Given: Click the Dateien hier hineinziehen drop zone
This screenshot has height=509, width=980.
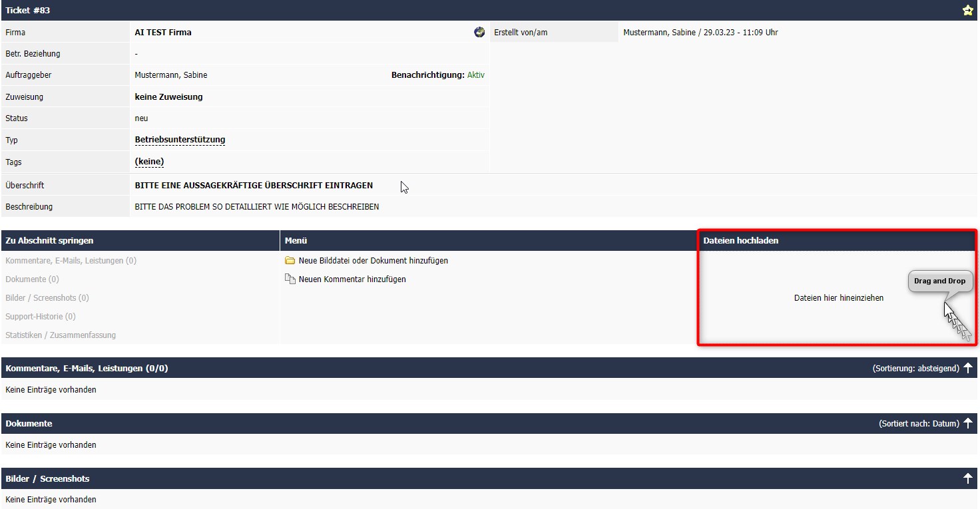Looking at the screenshot, I should click(838, 298).
